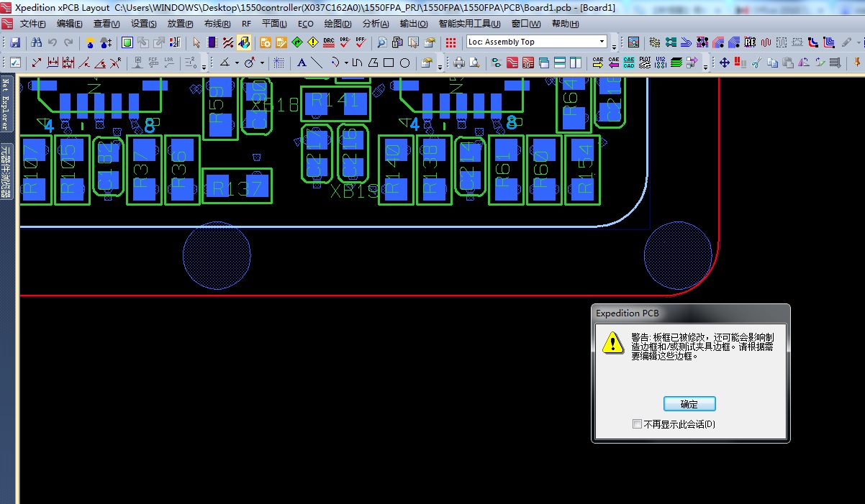
Task: Choose the circle drawing tool
Action: tap(405, 63)
